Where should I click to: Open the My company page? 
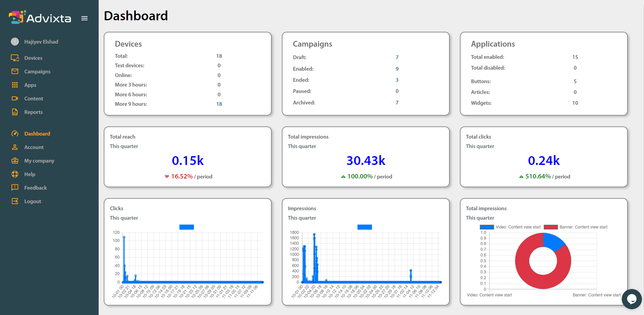click(39, 161)
